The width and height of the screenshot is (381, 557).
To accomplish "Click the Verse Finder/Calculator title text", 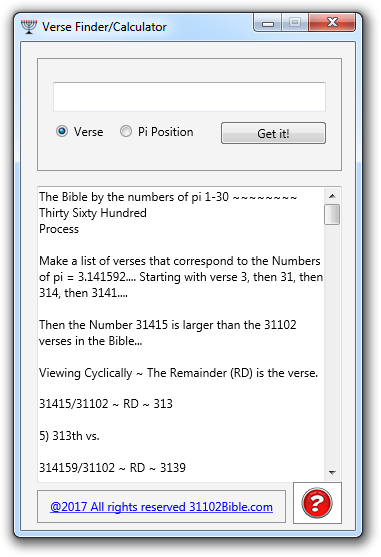I will 104,27.
